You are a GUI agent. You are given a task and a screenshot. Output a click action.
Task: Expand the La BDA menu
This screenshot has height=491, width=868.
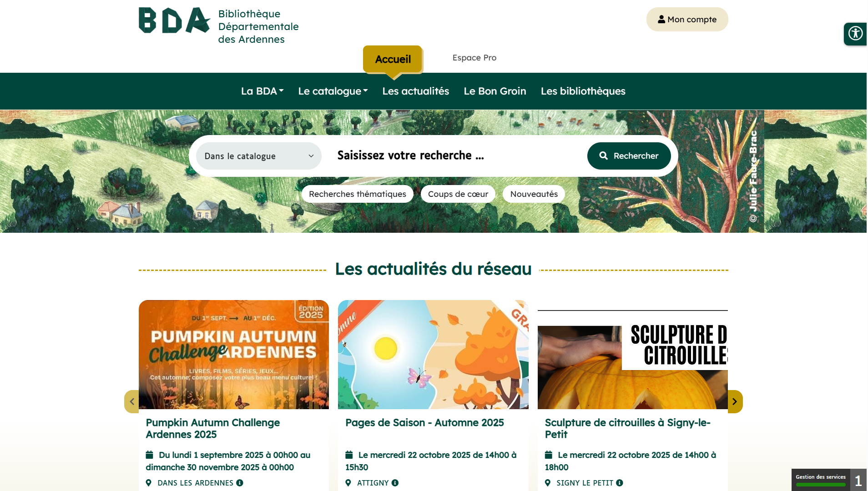pyautogui.click(x=262, y=91)
